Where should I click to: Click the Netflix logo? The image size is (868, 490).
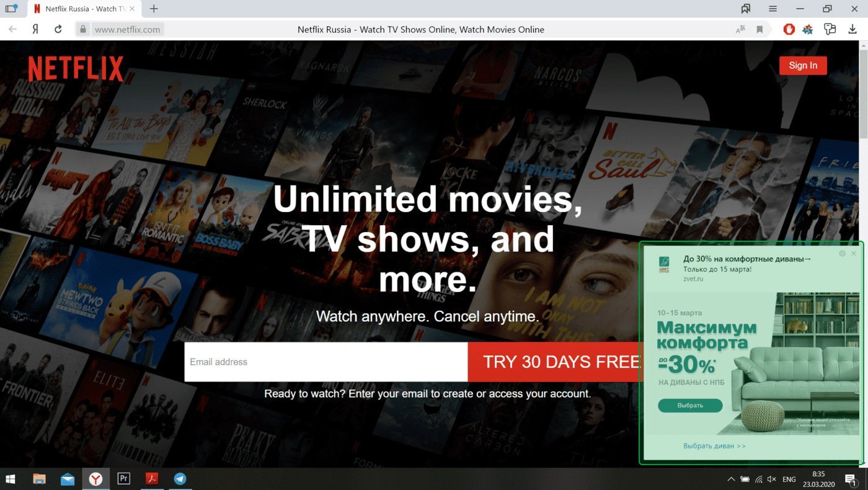point(76,69)
